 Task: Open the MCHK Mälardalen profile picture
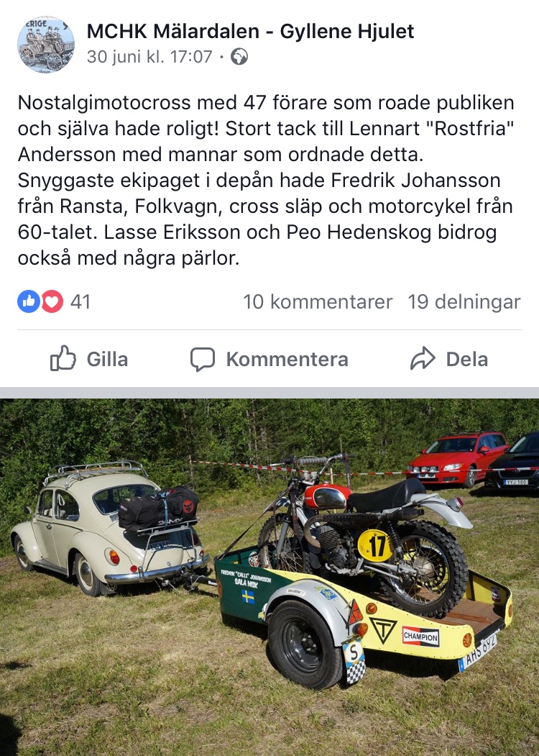[46, 45]
